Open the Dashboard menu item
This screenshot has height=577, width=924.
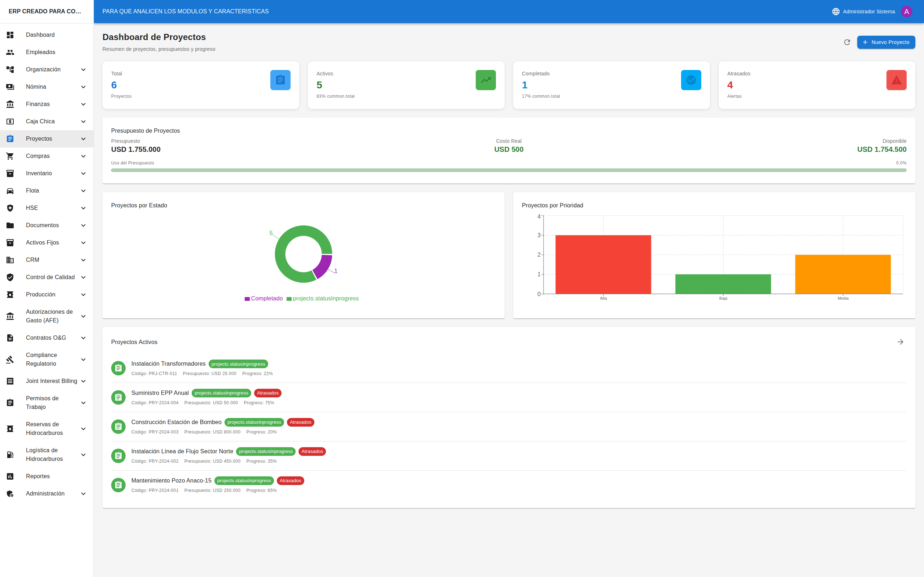coord(40,34)
